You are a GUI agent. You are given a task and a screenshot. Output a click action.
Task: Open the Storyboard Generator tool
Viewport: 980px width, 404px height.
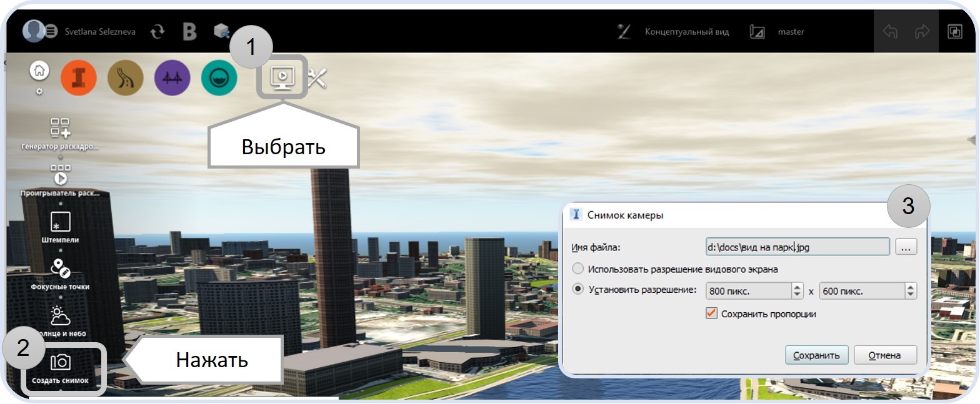(60, 128)
